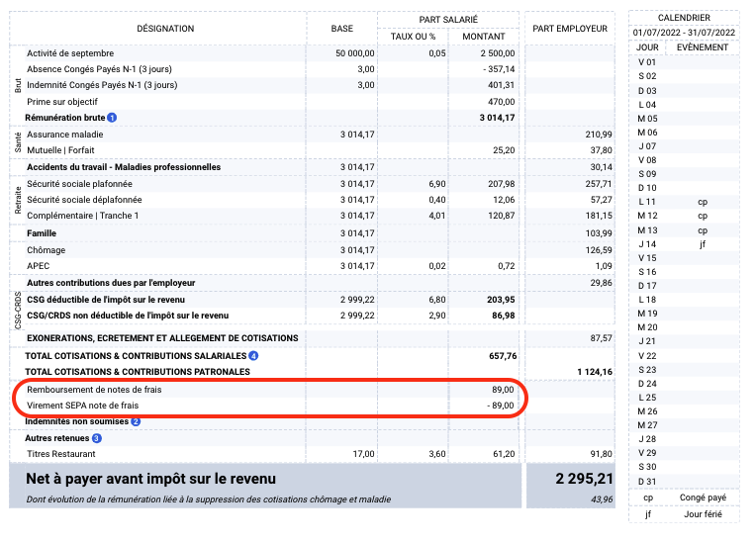This screenshot has width=756, height=544.
Task: Click the Titres Restaurant line
Action: (63, 453)
